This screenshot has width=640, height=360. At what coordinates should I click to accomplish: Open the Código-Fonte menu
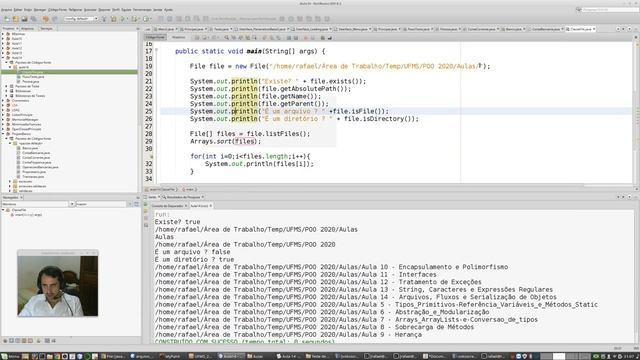(57, 9)
